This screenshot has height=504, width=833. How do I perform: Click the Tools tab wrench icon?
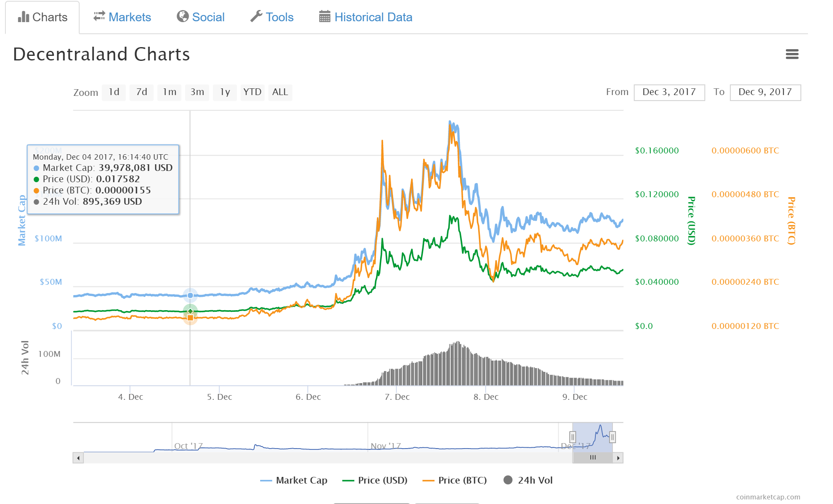pyautogui.click(x=256, y=16)
